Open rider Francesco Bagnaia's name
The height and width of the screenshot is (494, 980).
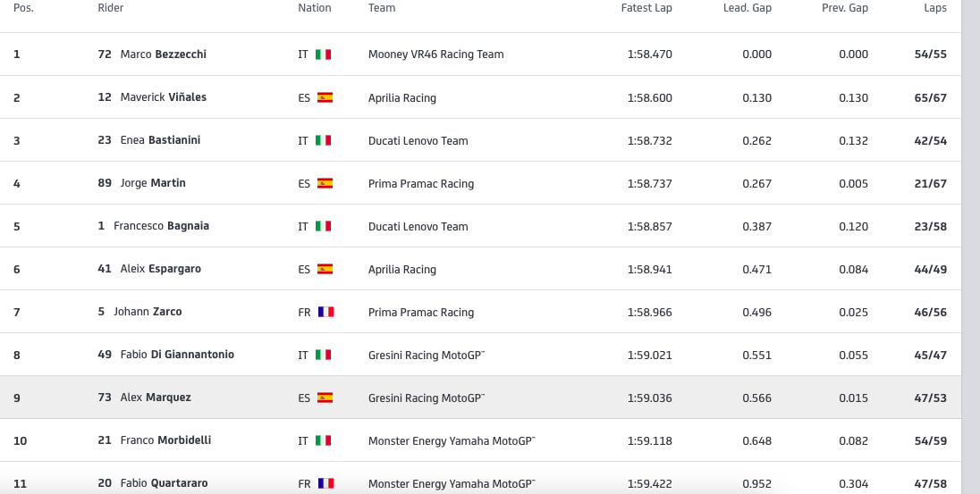(161, 226)
